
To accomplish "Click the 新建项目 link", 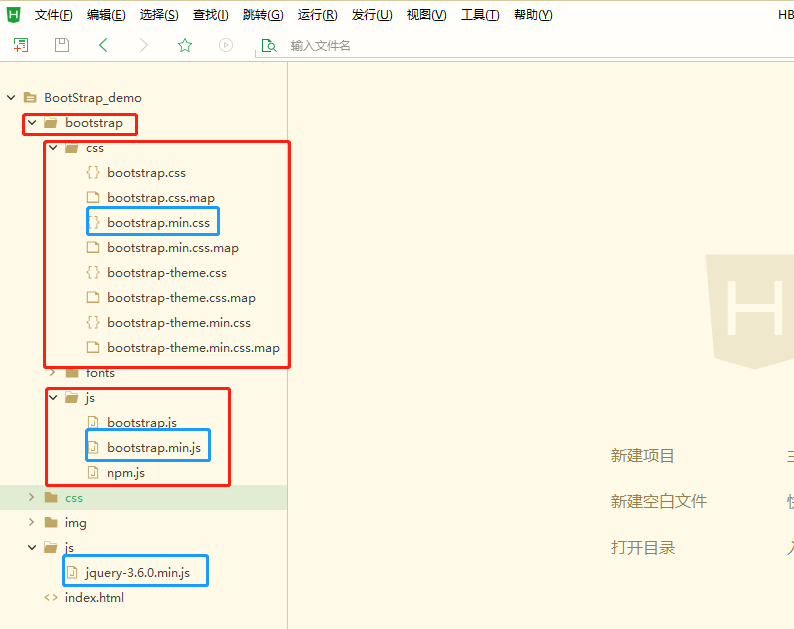I will tap(642, 455).
